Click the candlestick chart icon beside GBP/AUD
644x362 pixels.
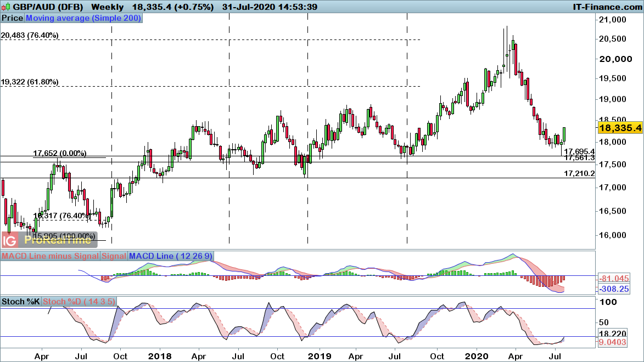pos(5,7)
